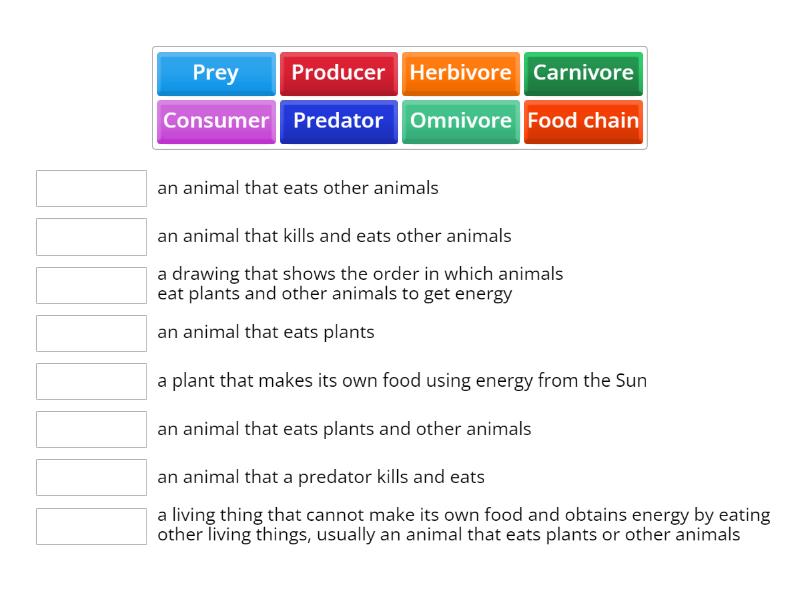Select the Carnivore word tile

583,73
